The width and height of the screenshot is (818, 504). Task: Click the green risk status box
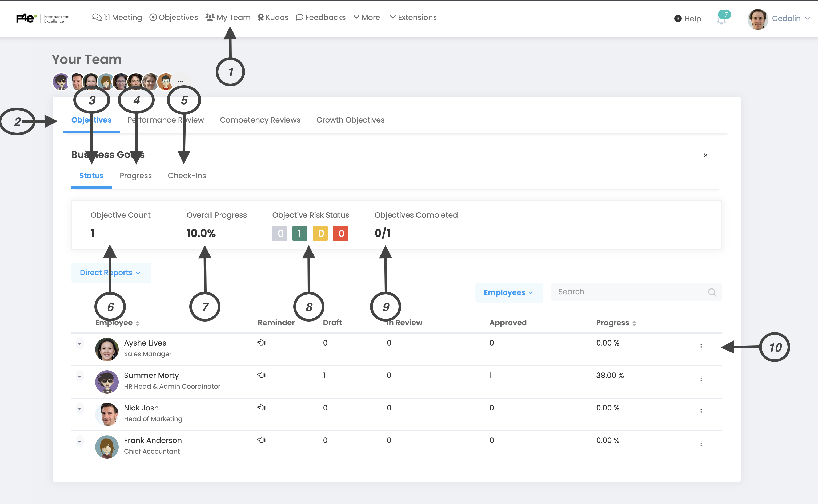(x=300, y=233)
